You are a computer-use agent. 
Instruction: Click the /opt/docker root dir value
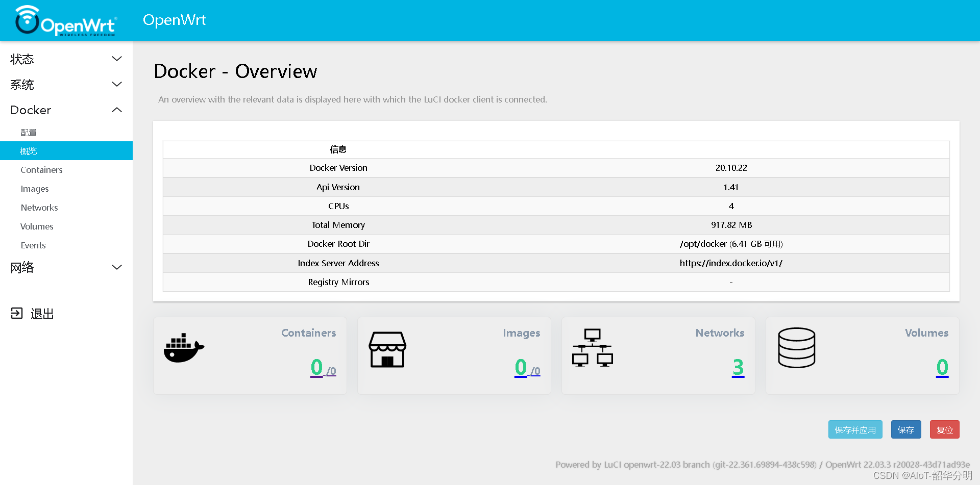[x=731, y=244]
